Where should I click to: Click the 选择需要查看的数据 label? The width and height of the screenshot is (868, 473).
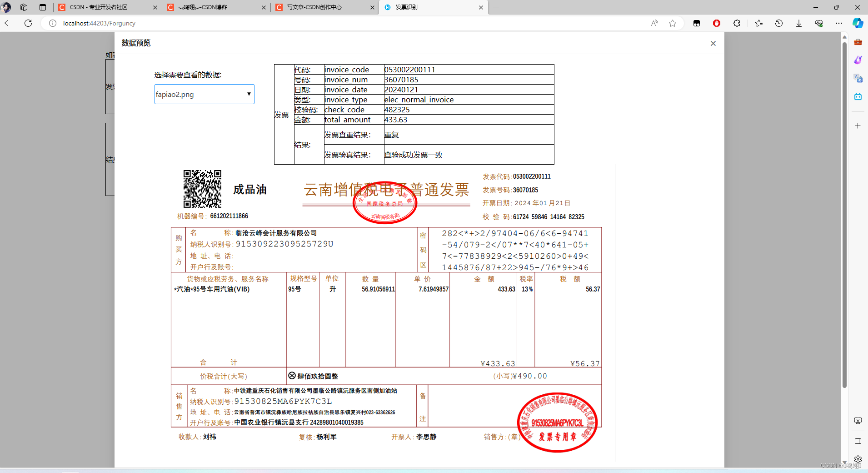point(188,75)
